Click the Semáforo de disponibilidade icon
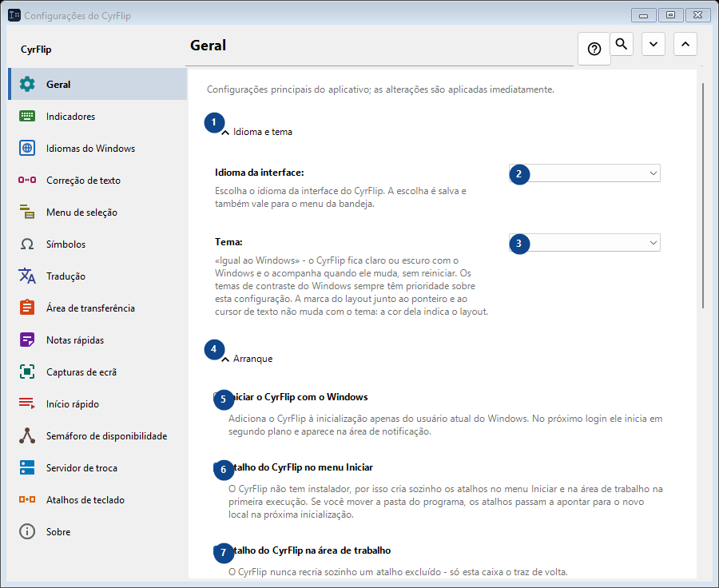 pos(27,435)
